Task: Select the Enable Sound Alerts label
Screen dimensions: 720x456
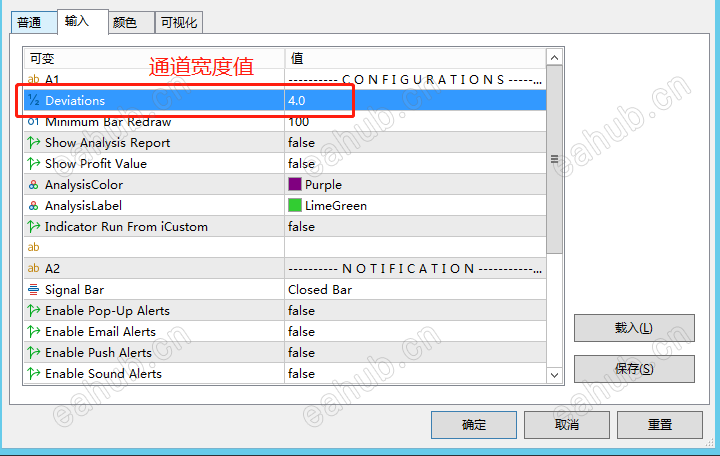Action: pyautogui.click(x=103, y=374)
